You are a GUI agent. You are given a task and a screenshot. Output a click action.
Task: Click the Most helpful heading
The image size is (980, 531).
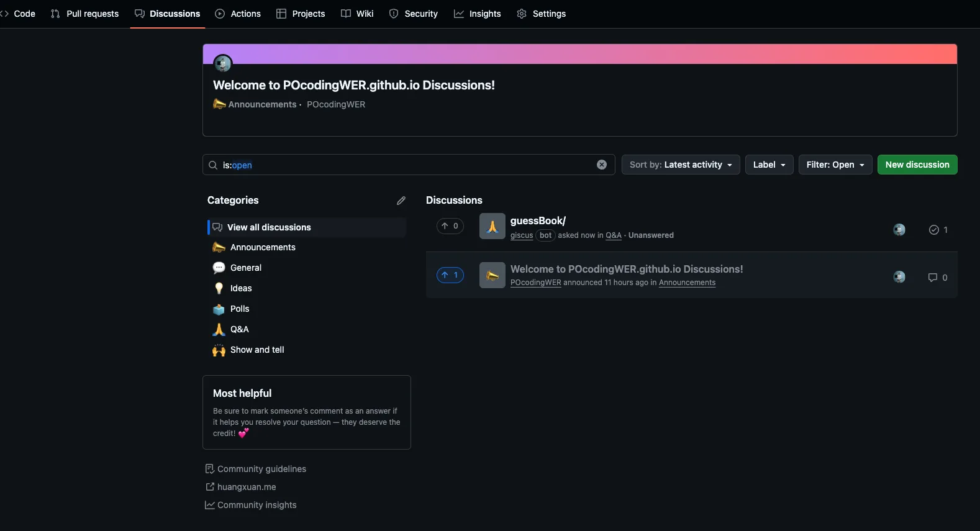242,393
